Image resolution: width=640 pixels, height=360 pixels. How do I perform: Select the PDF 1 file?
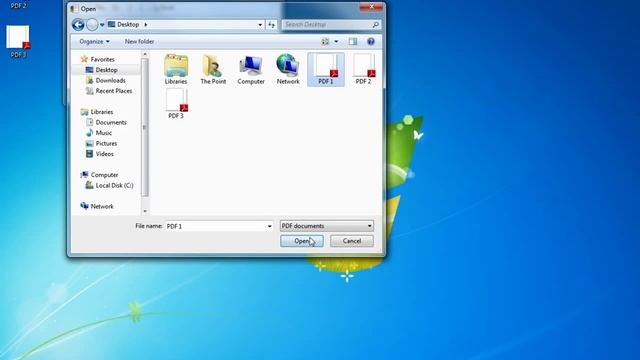[326, 69]
